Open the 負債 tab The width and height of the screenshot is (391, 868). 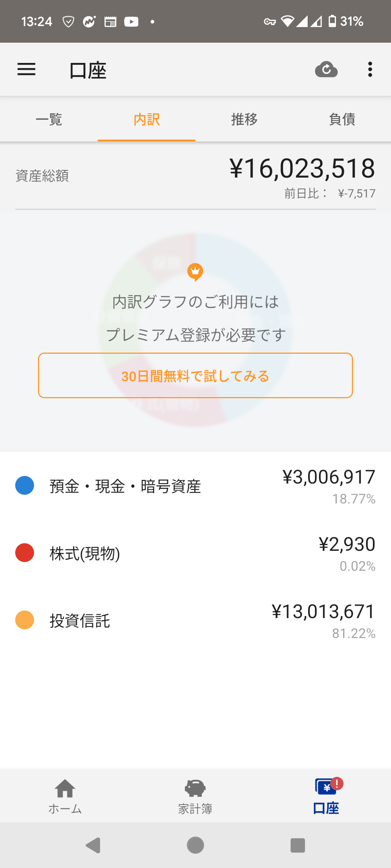point(342,119)
